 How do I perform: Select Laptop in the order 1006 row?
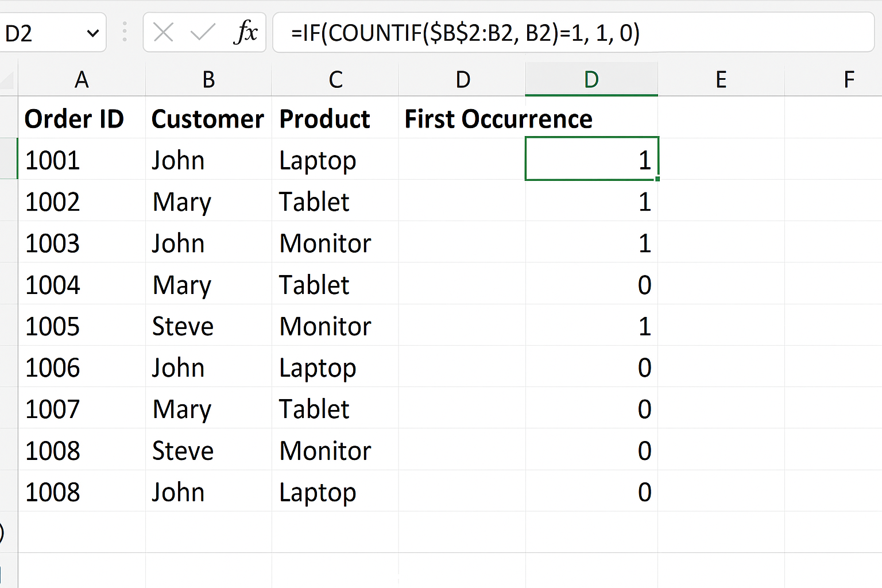[x=335, y=366]
